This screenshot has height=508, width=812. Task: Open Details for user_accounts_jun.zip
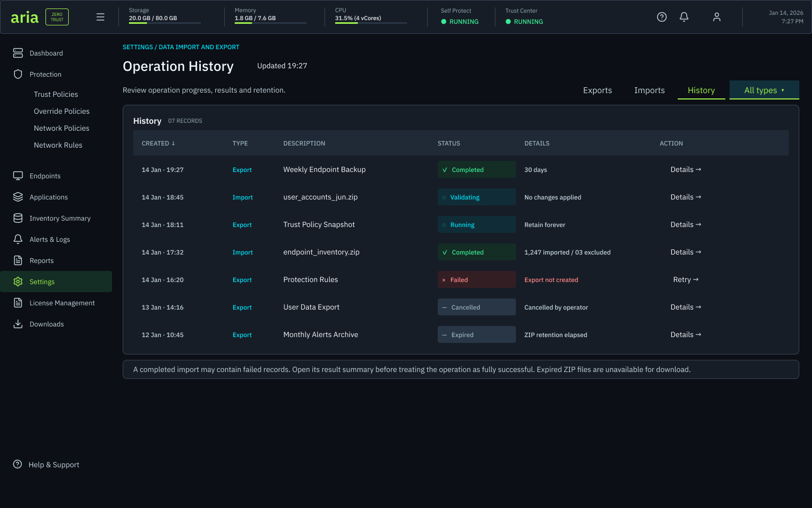686,197
